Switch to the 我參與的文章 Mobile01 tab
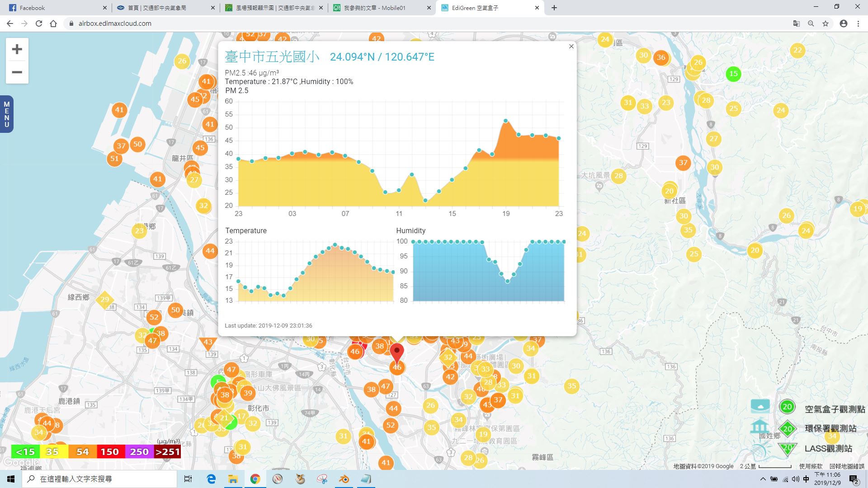 [x=382, y=8]
